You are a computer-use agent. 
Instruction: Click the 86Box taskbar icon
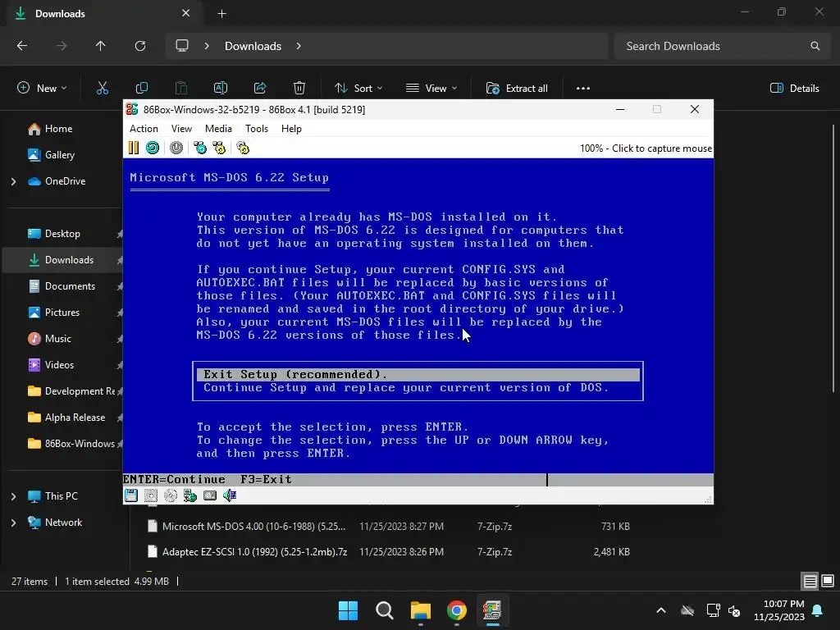coord(492,610)
